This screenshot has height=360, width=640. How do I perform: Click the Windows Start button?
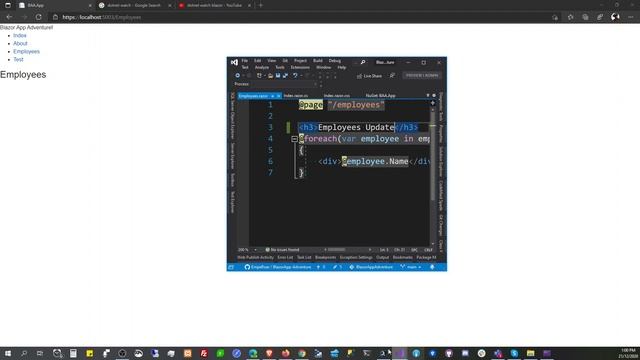click(8, 353)
